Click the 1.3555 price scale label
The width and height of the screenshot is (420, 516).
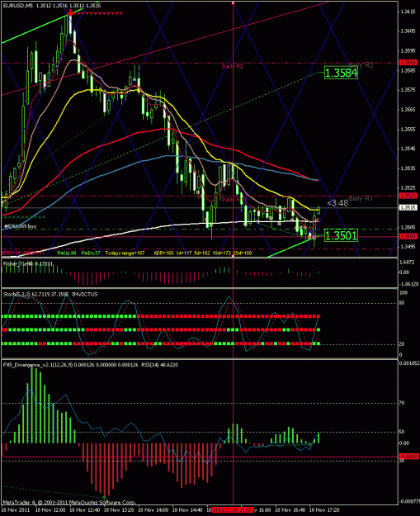(x=408, y=130)
